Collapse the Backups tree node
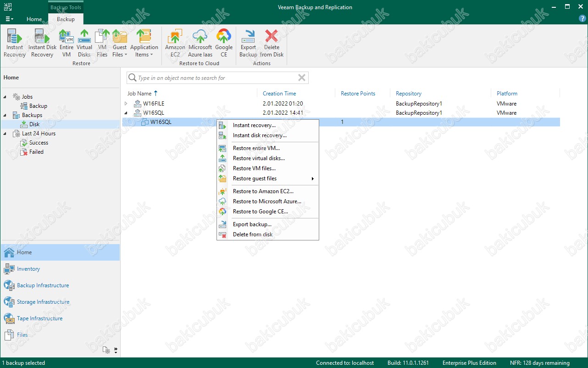This screenshot has height=368, width=588. pos(5,115)
